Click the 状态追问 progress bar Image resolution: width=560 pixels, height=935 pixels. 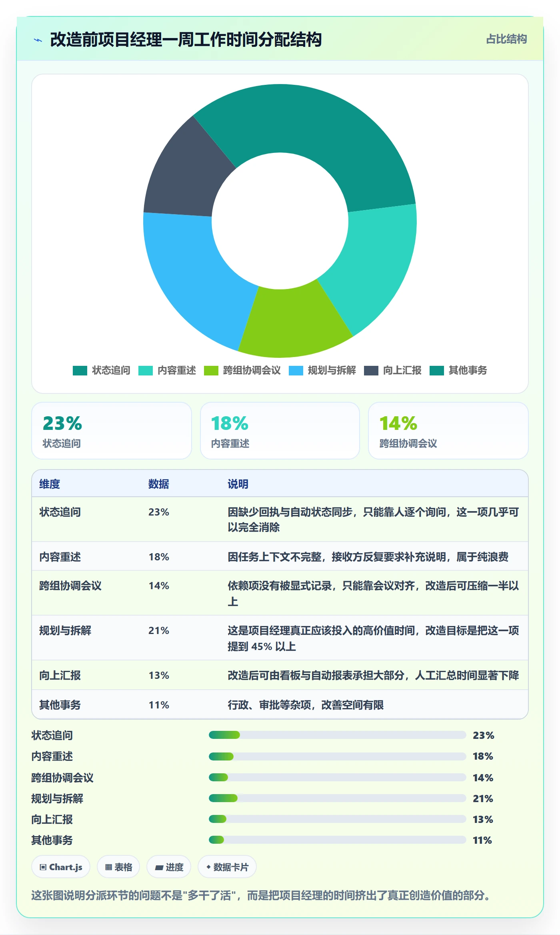[338, 735]
